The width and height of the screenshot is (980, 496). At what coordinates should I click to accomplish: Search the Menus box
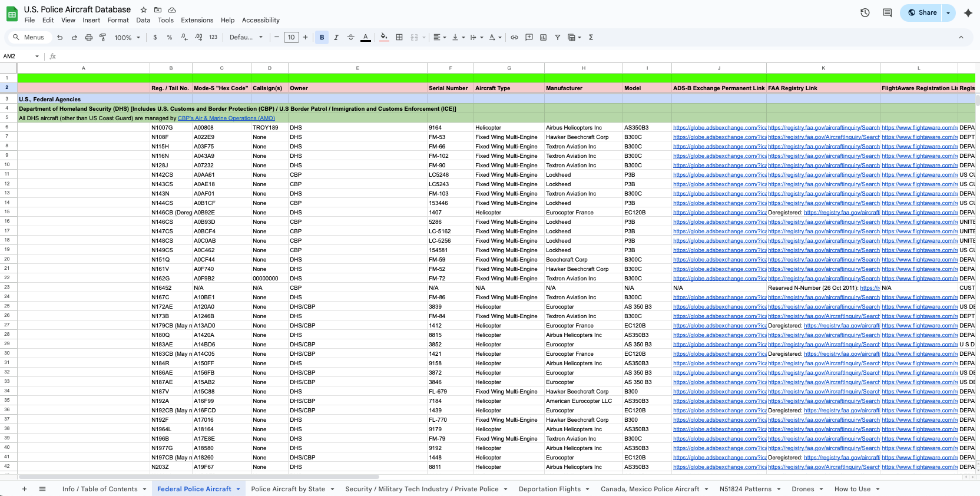click(x=29, y=37)
